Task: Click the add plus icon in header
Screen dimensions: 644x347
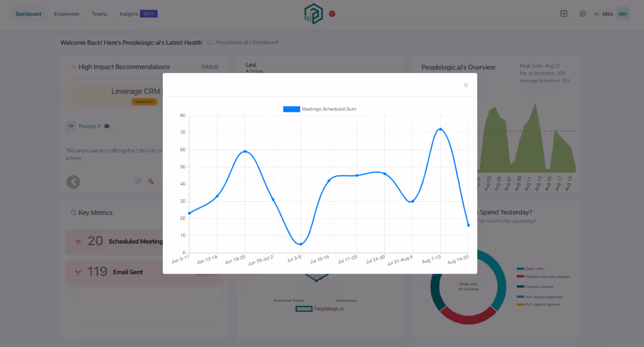Action: (564, 14)
